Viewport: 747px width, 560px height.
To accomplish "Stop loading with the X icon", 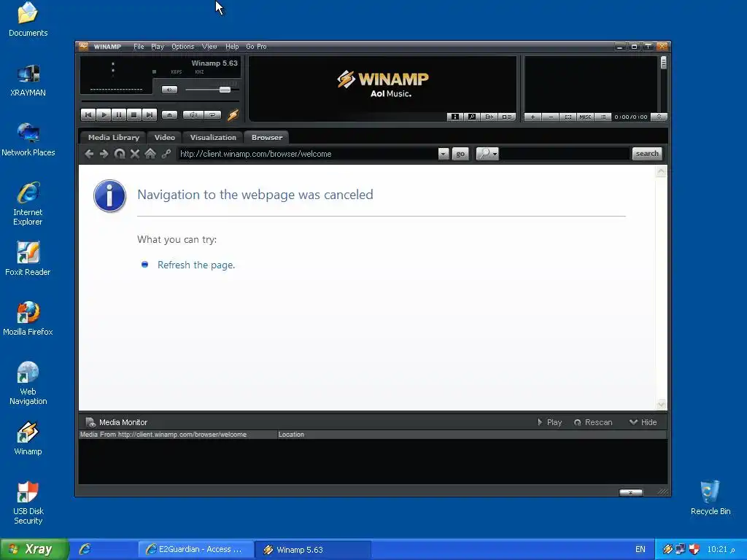I will [x=135, y=154].
